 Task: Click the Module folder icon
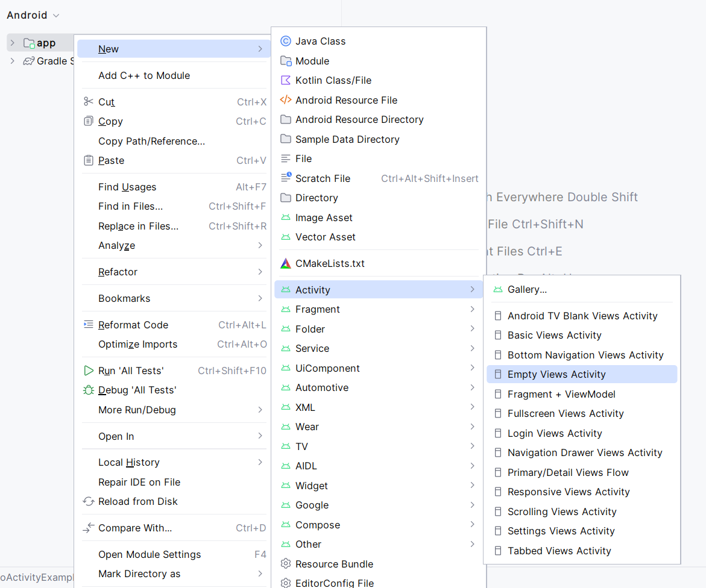[x=285, y=61]
